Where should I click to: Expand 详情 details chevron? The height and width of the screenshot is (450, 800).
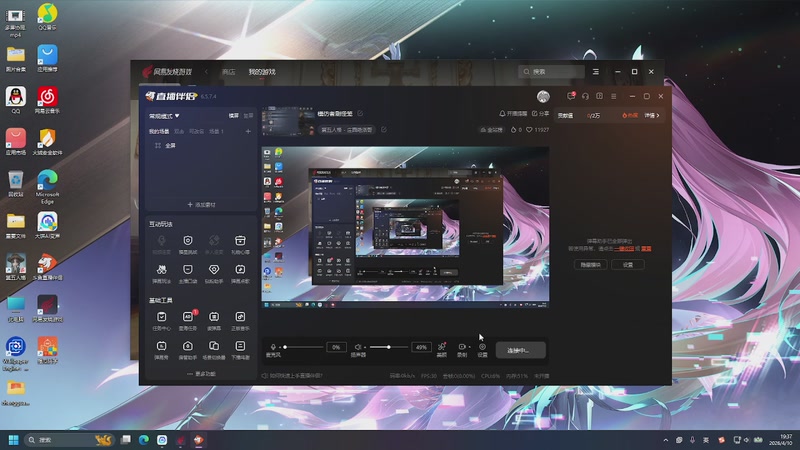[x=652, y=115]
